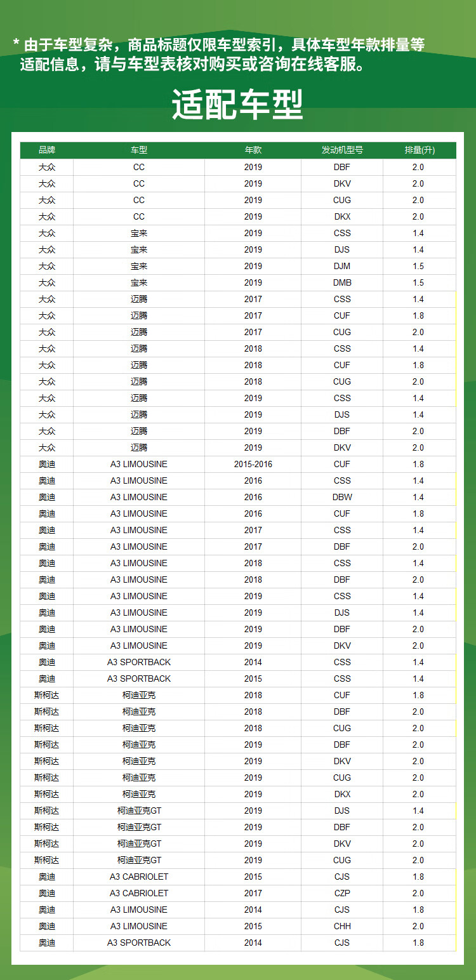Click DKX engine in the 柯迪亚克 row

tap(342, 794)
